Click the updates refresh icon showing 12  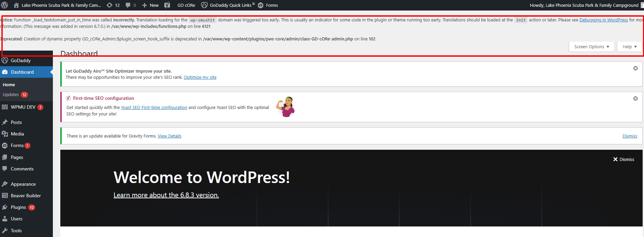tap(109, 5)
